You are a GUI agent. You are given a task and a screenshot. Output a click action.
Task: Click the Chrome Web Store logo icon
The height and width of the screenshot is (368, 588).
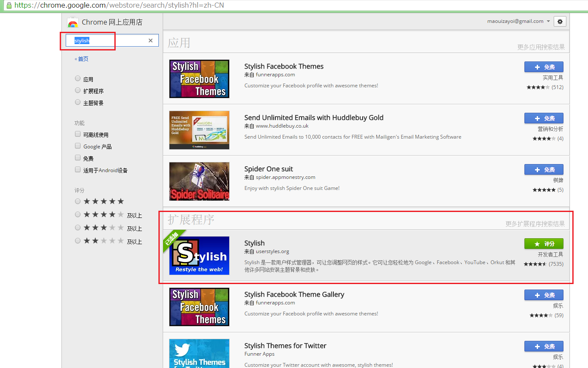(73, 23)
